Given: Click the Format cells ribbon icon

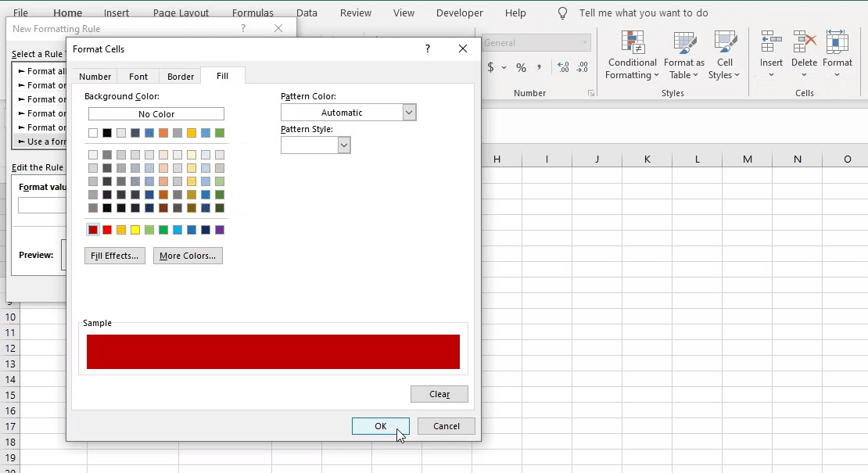Looking at the screenshot, I should click(x=837, y=42).
